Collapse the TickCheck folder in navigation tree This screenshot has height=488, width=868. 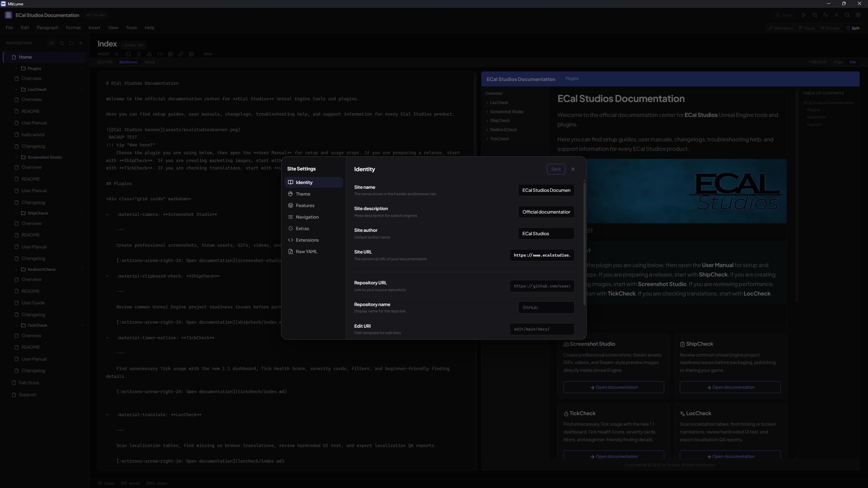coord(16,325)
